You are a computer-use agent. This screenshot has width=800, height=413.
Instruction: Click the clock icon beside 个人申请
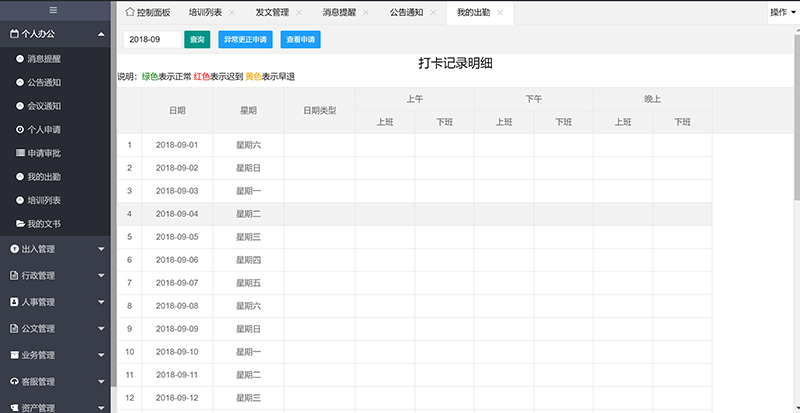click(20, 130)
